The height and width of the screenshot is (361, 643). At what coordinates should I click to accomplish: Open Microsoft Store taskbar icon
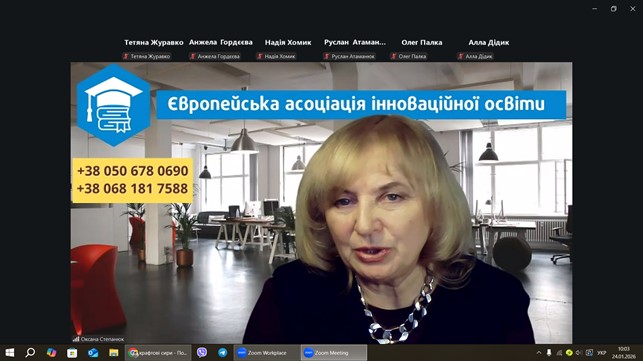point(72,353)
